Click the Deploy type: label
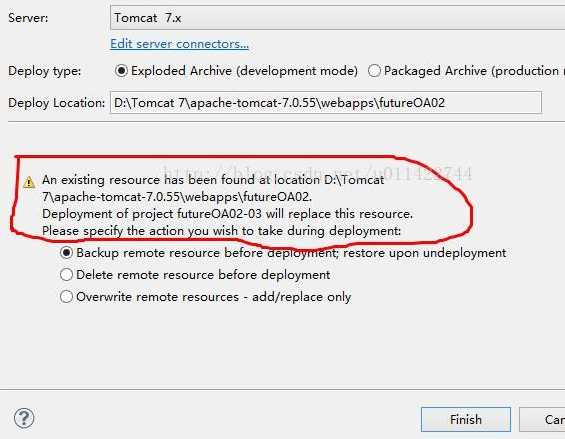The height and width of the screenshot is (439, 565). 45,71
